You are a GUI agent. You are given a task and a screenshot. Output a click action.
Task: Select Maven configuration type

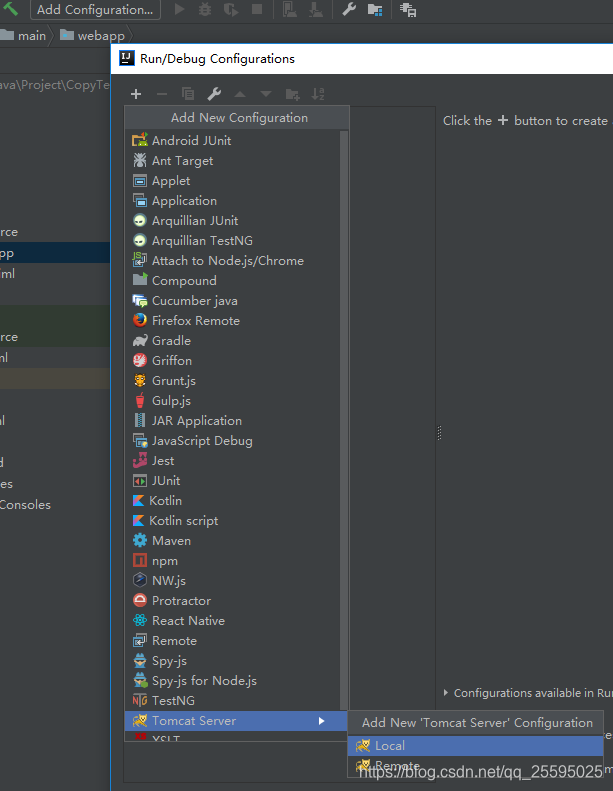click(236, 541)
